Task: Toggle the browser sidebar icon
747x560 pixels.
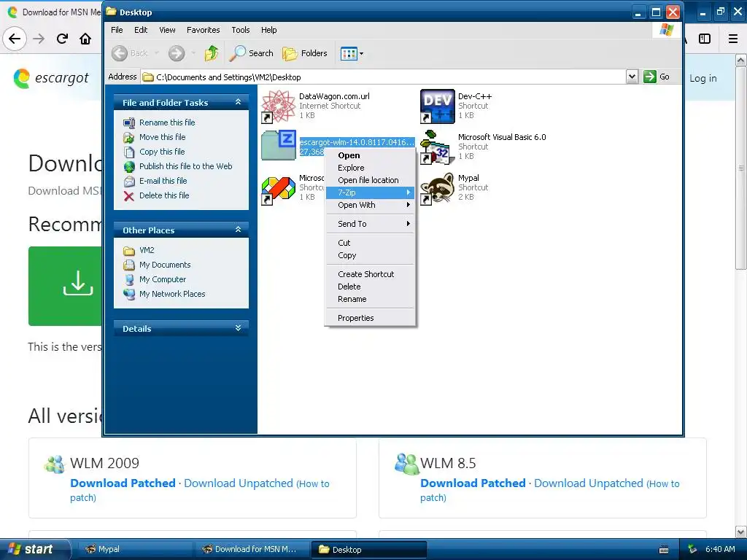Action: tap(705, 39)
